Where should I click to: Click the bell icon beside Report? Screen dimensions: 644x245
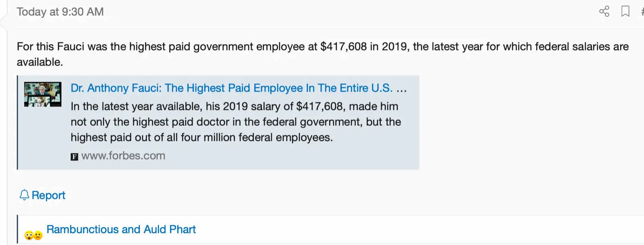tap(24, 195)
